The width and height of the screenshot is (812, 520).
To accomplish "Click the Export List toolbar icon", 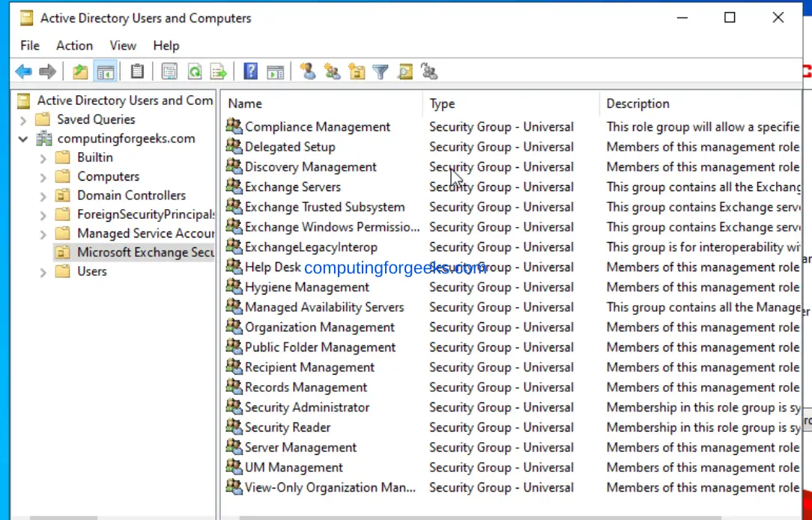I will coord(218,70).
